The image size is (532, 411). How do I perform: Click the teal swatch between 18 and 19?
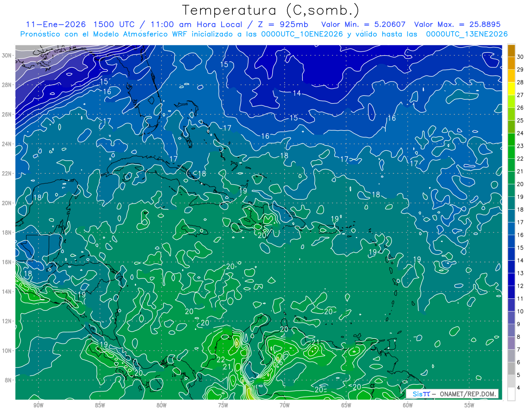click(511, 203)
